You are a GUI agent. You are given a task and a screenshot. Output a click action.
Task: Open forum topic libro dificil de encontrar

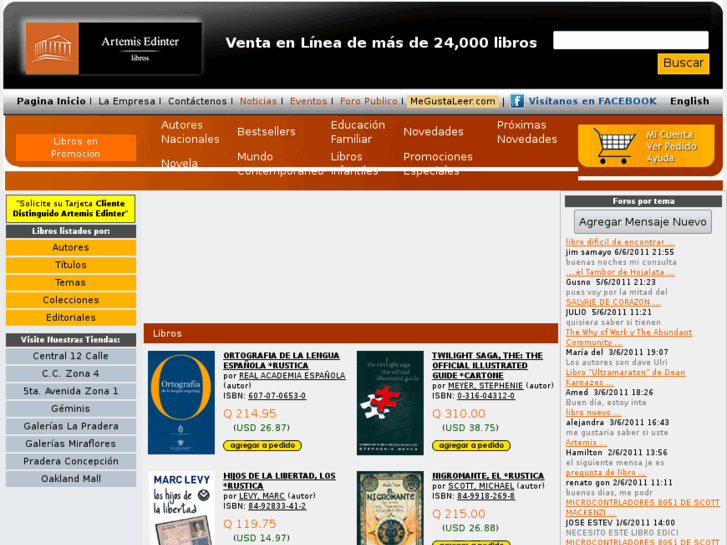click(620, 242)
